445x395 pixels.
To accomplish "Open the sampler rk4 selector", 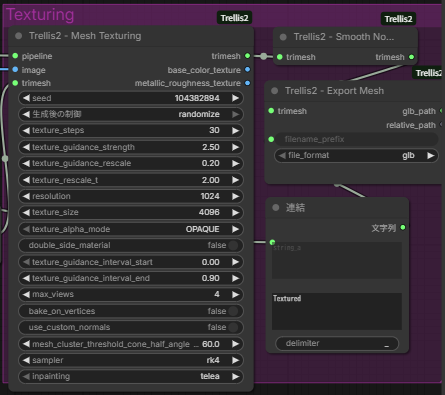I will click(131, 360).
